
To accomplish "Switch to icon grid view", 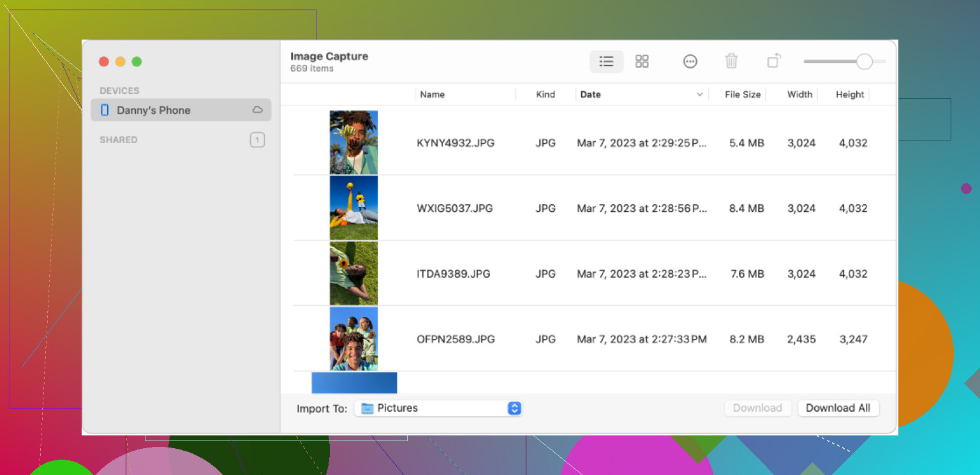I will [642, 61].
